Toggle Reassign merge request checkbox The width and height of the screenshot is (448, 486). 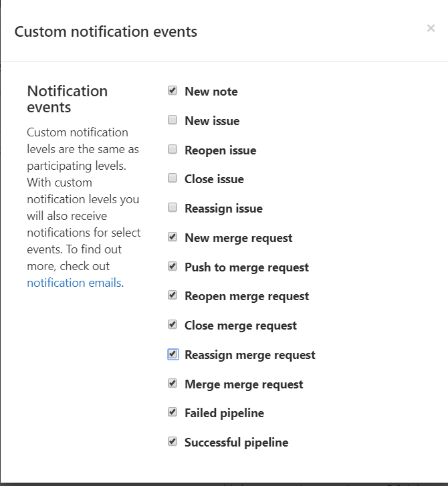pyautogui.click(x=173, y=354)
